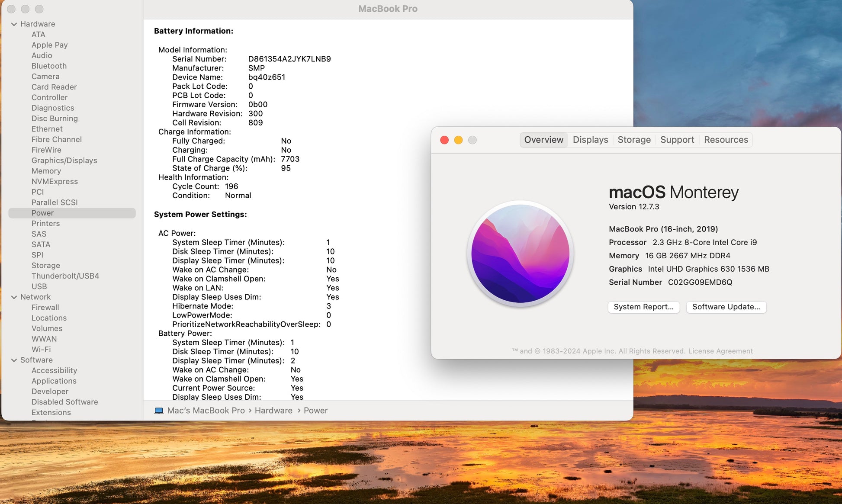Screen dimensions: 842x504
Task: Click the macOS Monterey logo image
Action: click(521, 254)
